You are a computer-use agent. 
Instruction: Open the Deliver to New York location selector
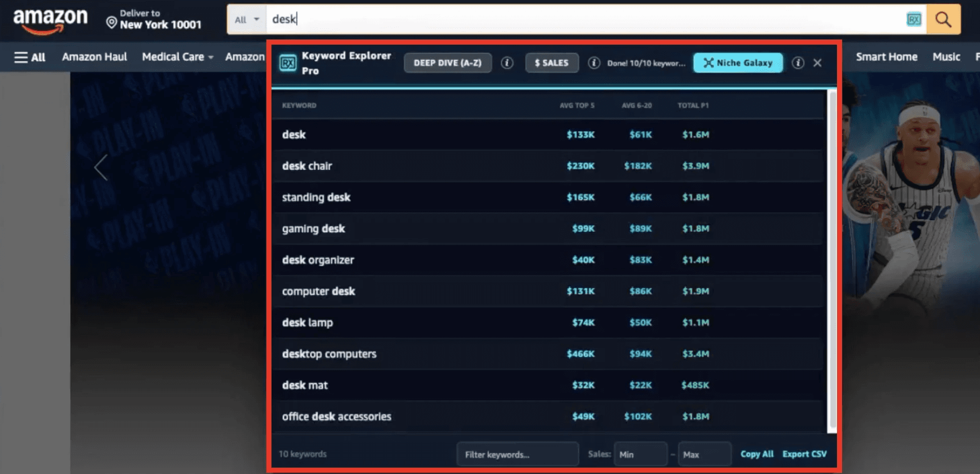point(154,19)
